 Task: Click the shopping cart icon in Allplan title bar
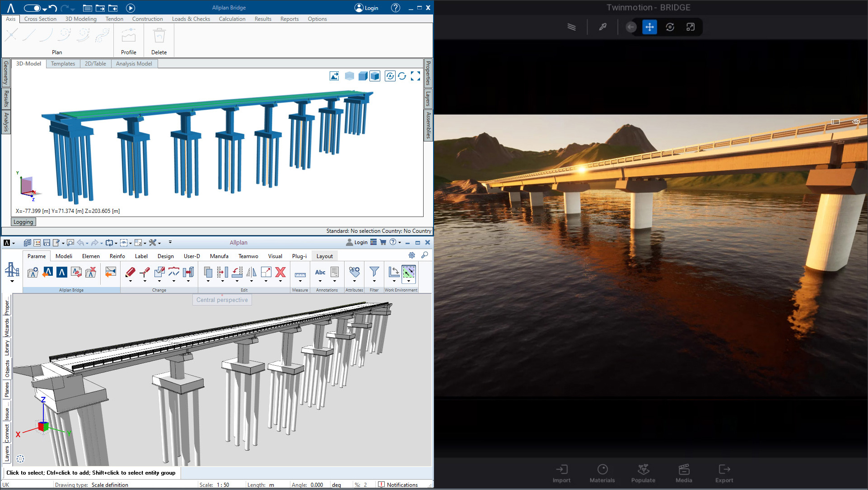pyautogui.click(x=383, y=242)
